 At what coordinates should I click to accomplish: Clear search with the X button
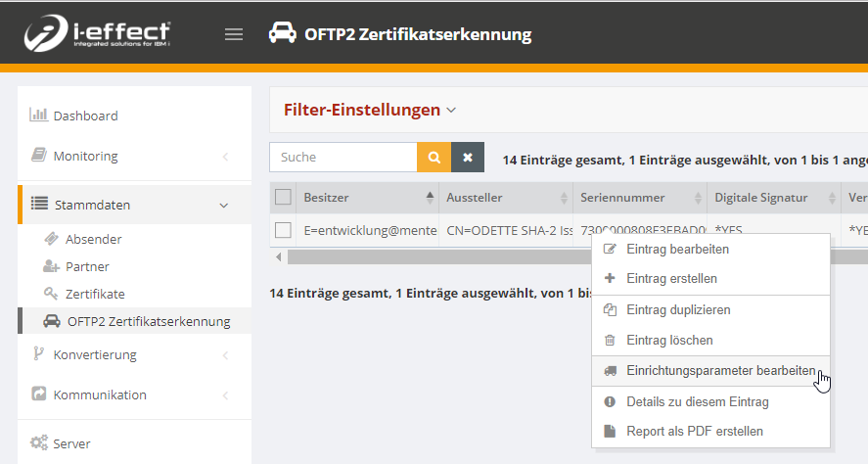[468, 157]
